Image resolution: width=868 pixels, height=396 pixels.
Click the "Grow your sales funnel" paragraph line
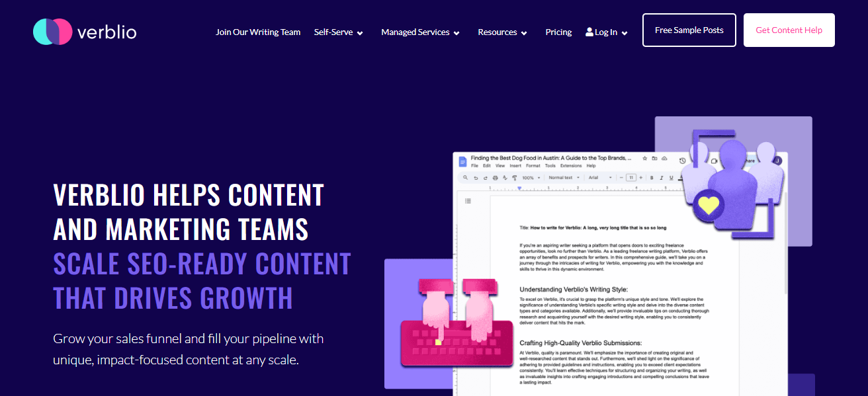click(189, 339)
